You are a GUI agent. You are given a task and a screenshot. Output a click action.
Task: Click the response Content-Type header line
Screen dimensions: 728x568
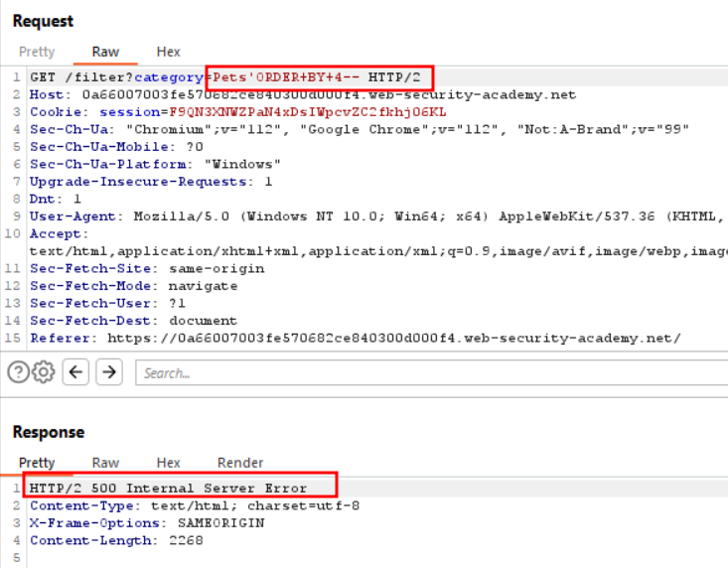tap(195, 505)
